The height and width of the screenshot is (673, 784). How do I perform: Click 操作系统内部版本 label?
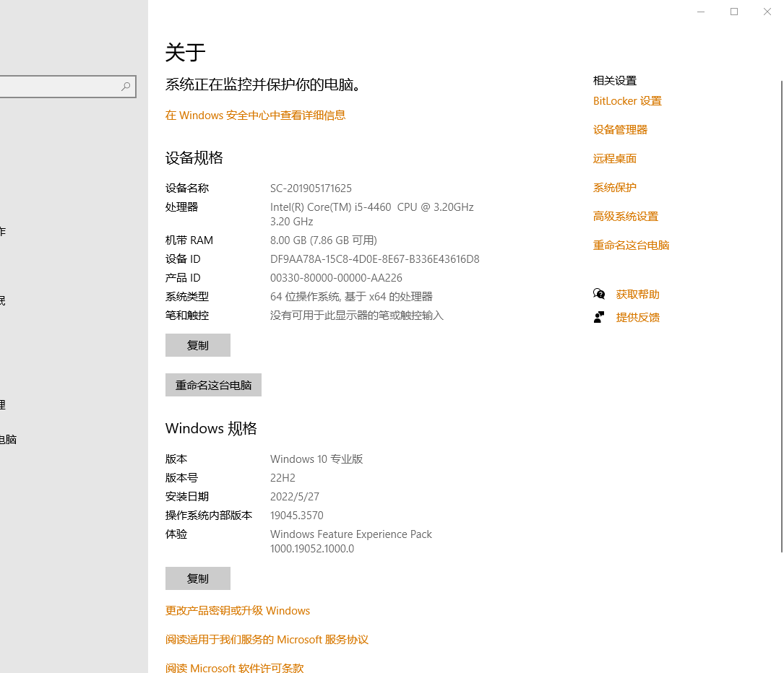click(209, 516)
